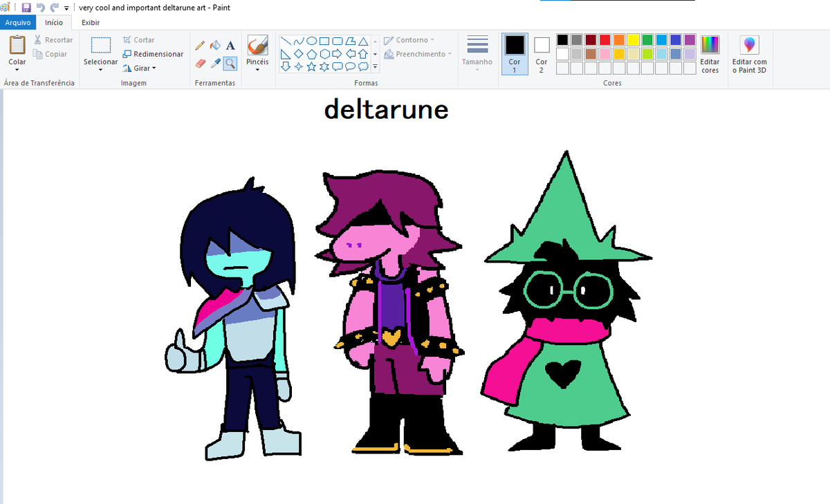830x504 pixels.
Task: Open the Girar rotate dropdown
Action: point(139,68)
